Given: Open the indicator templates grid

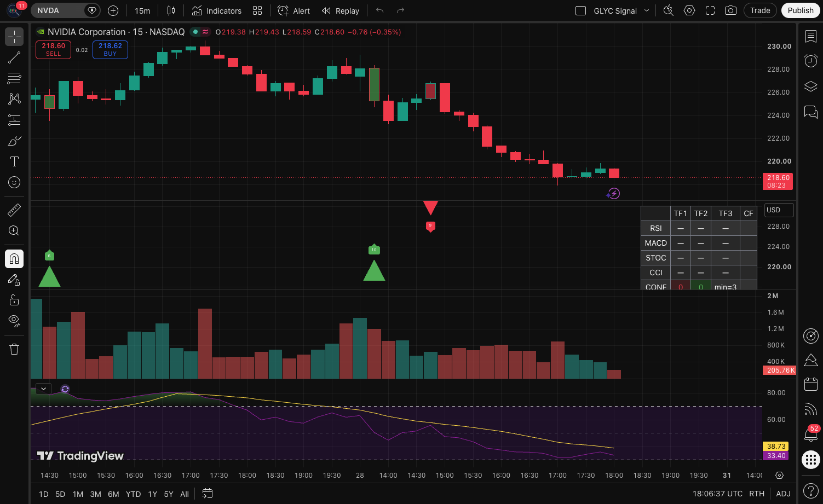Looking at the screenshot, I should 257,10.
